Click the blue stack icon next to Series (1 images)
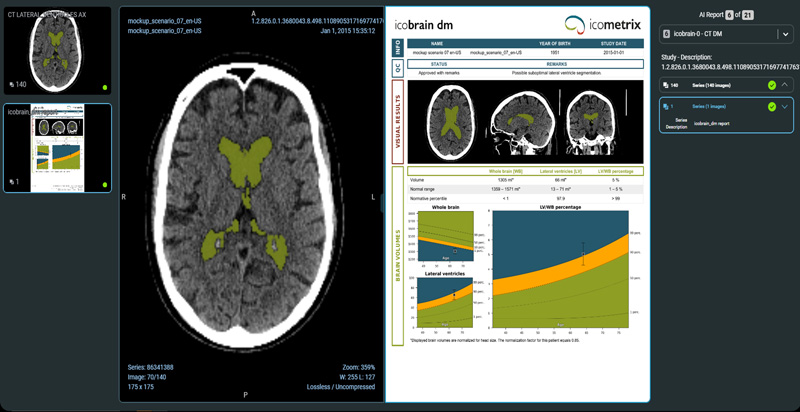 point(666,107)
